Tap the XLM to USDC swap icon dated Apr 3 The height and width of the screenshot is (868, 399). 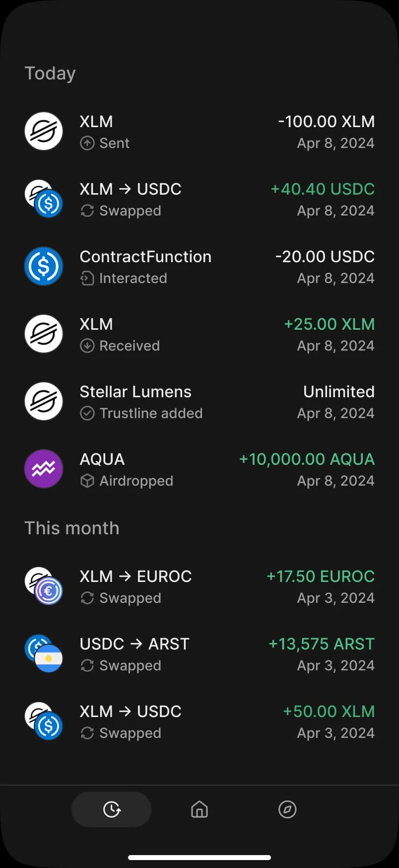[x=44, y=722]
